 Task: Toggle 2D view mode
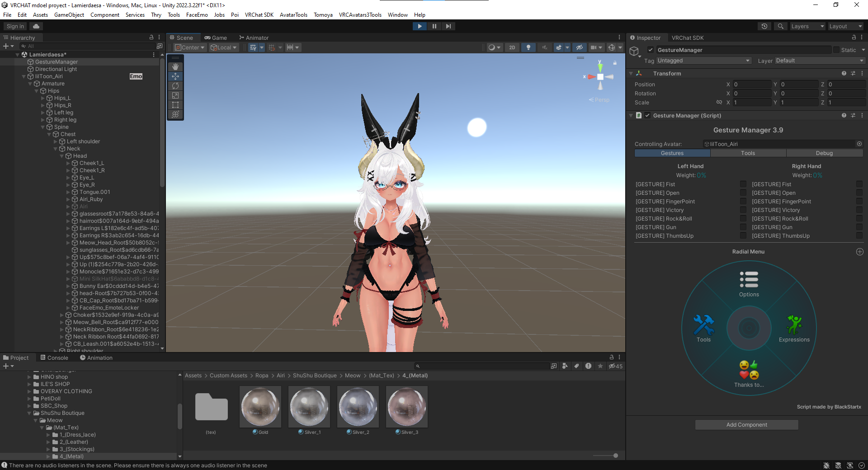point(512,47)
